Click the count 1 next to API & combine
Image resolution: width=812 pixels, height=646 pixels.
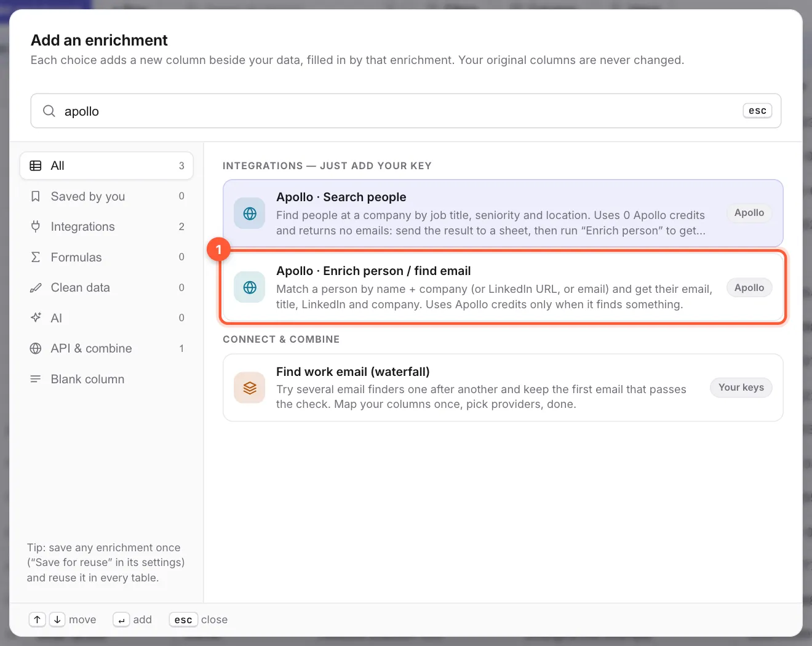[x=181, y=348]
